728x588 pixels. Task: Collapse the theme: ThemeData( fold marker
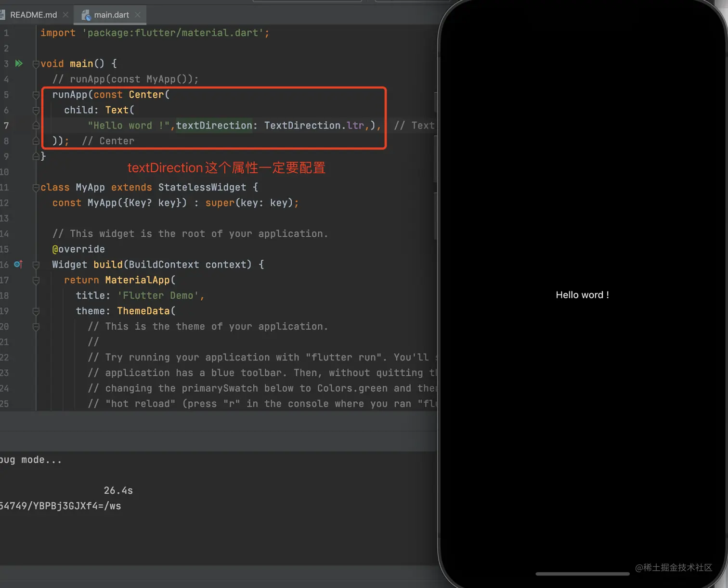click(36, 311)
